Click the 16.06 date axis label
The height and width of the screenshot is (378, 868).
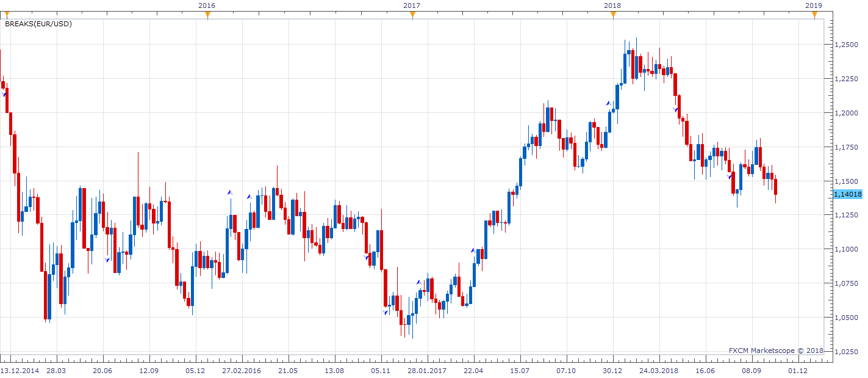pos(705,371)
